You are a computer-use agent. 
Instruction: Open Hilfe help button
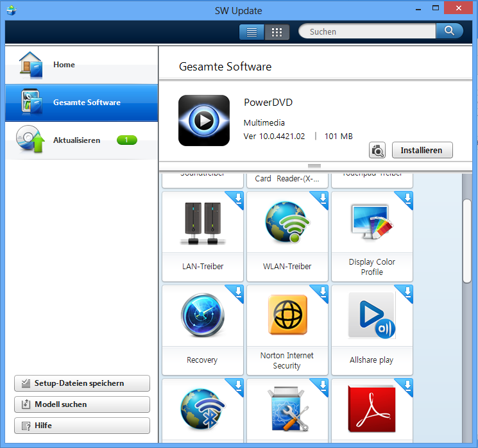(82, 426)
